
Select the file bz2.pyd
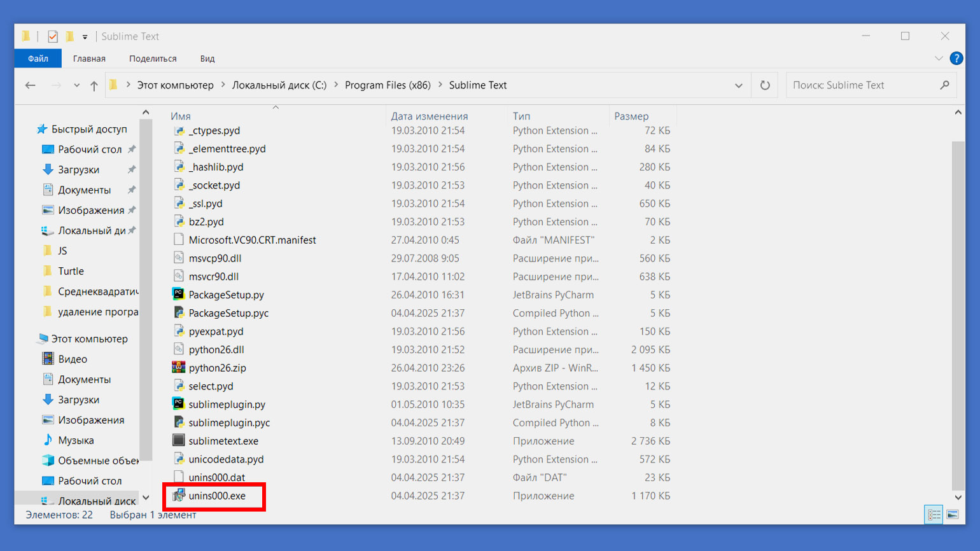(x=206, y=222)
